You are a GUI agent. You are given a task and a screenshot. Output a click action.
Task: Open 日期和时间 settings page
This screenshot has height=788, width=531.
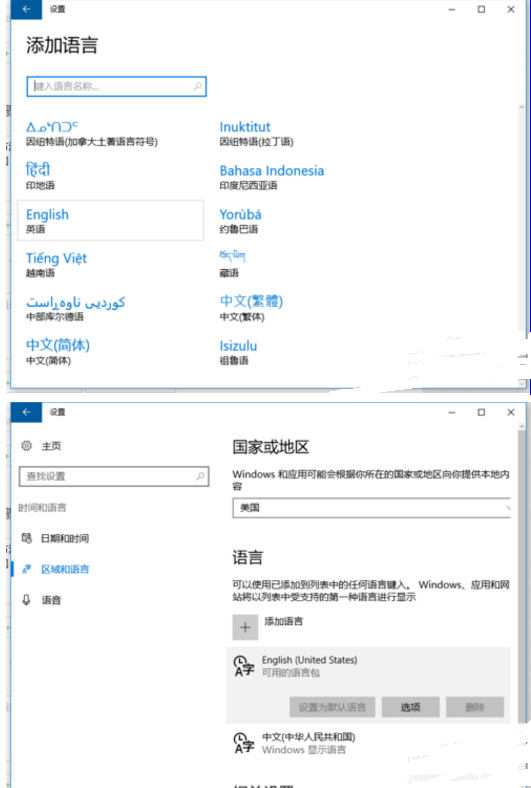pyautogui.click(x=65, y=538)
